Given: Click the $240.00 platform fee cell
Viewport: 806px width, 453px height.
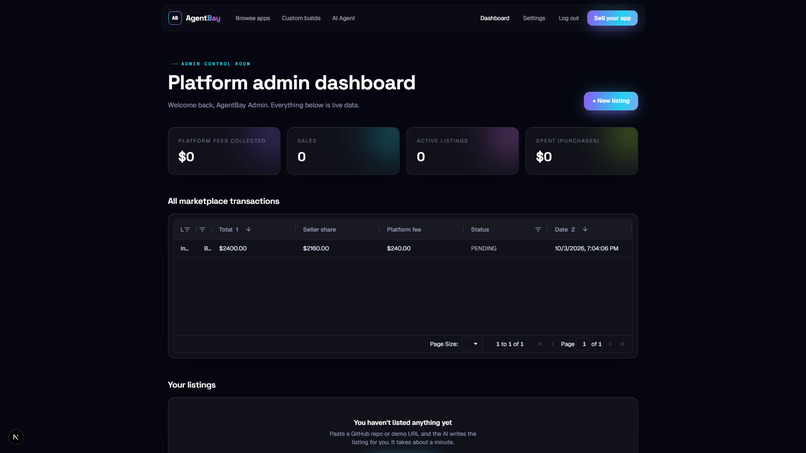Looking at the screenshot, I should pyautogui.click(x=399, y=248).
